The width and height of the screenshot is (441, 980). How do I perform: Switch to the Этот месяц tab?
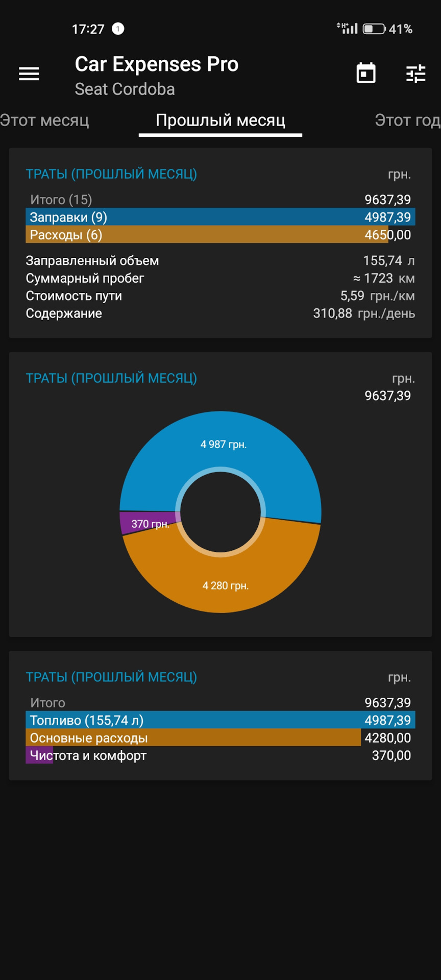point(44,120)
